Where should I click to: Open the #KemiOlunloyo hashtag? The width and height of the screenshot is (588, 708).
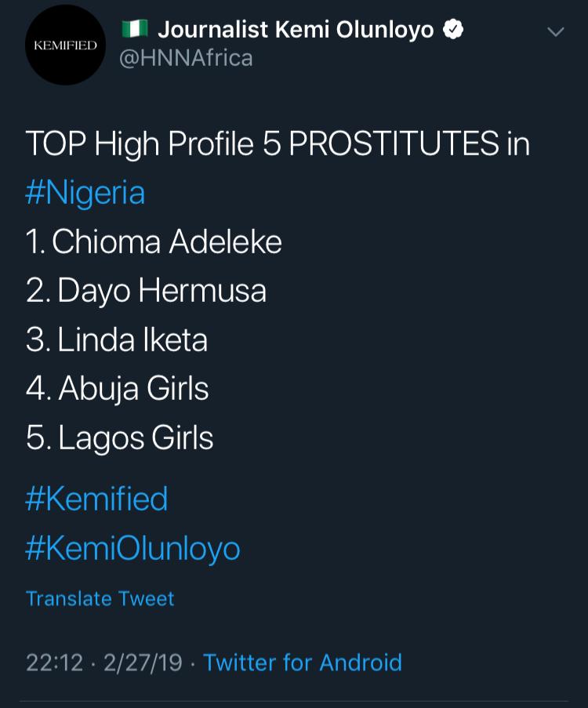132,548
